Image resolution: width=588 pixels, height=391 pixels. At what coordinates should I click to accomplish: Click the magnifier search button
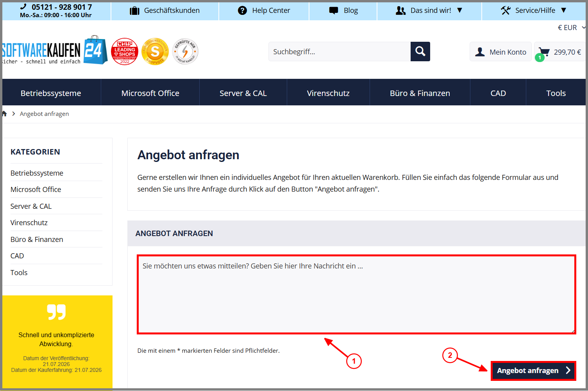[420, 52]
